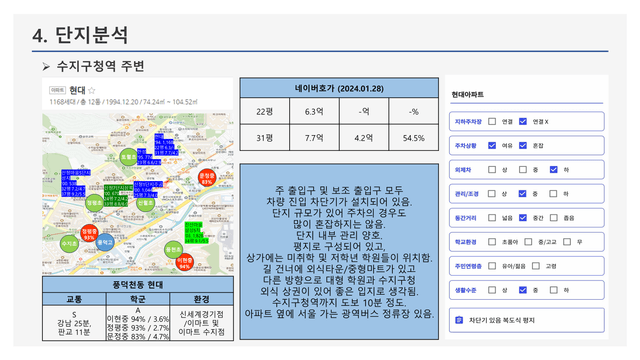The image size is (640, 360).
Task: Click the 차단기 있음 복도식 평지 note field
Action: (x=527, y=320)
